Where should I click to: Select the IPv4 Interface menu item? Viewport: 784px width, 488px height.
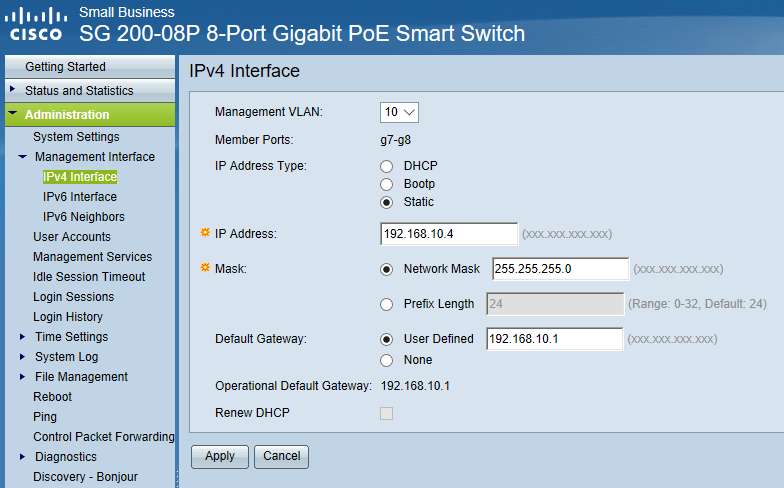click(x=80, y=176)
